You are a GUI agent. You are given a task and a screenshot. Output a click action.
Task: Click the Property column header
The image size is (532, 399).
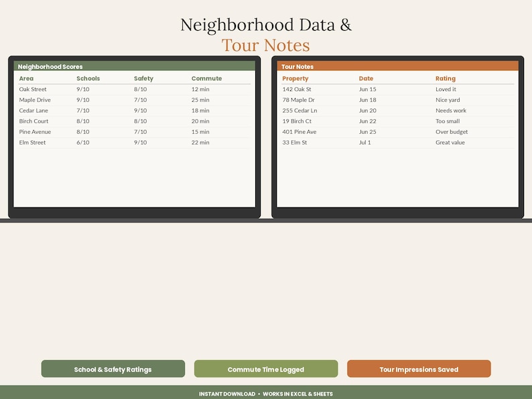(x=295, y=78)
